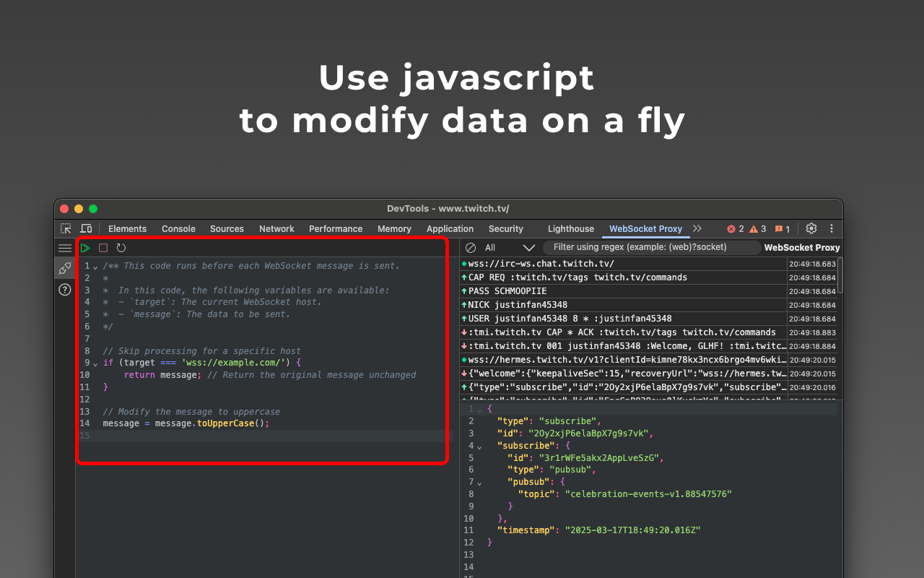
Task: Open help via the question mark icon
Action: point(65,290)
